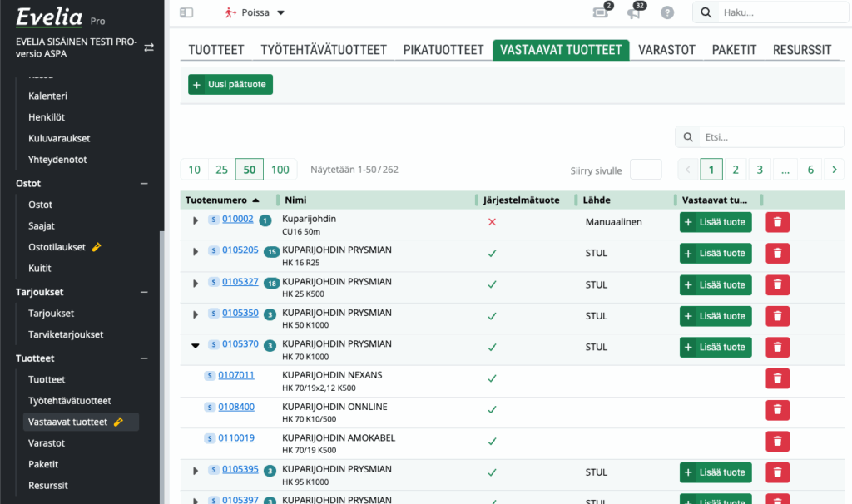
Task: Click the Uusi päätuote button
Action: (x=230, y=84)
